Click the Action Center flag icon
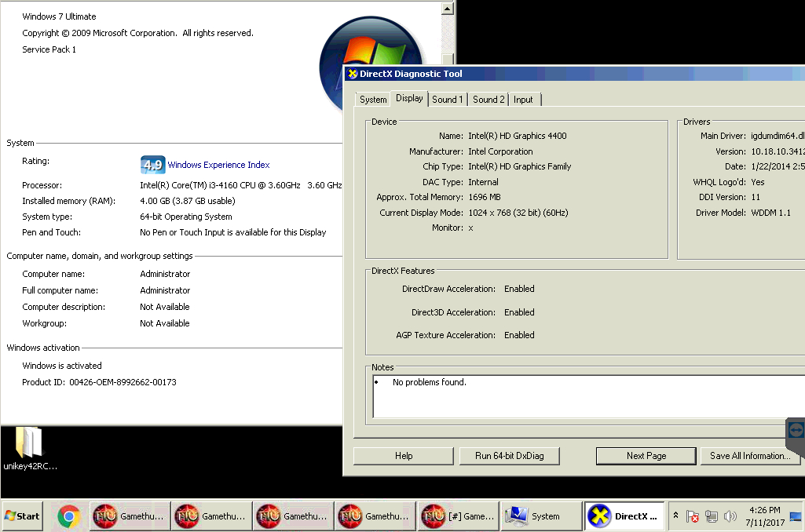 (x=693, y=516)
